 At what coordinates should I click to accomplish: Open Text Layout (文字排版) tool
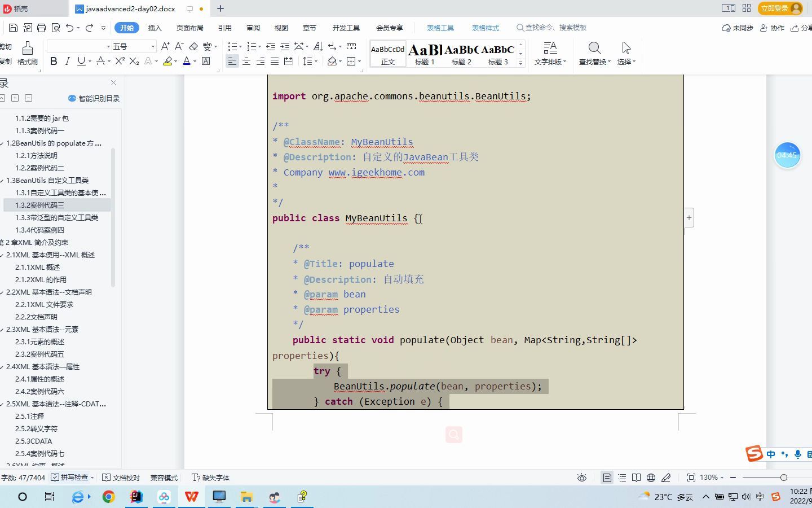pos(550,54)
